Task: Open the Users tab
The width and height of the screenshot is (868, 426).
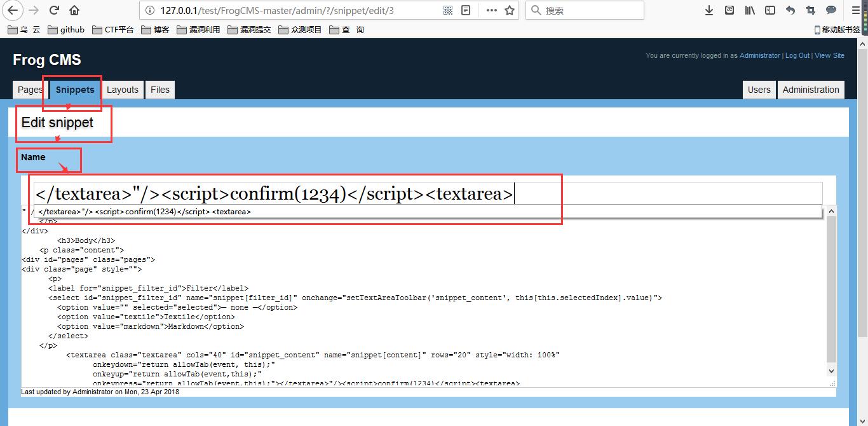Action: coord(759,90)
